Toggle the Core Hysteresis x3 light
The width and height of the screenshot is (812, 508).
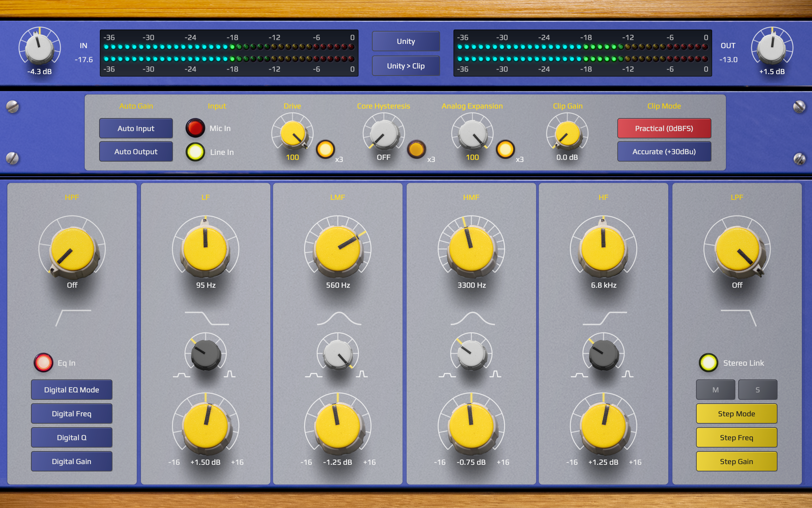[x=417, y=149]
